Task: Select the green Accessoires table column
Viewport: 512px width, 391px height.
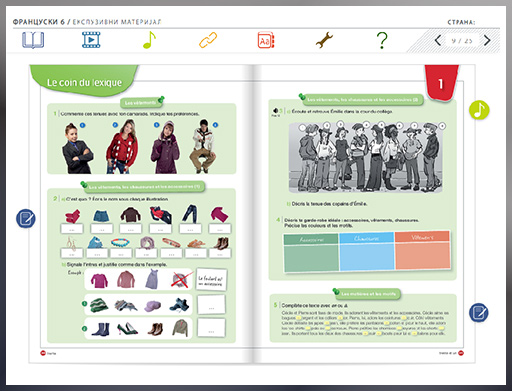Action: tap(311, 252)
